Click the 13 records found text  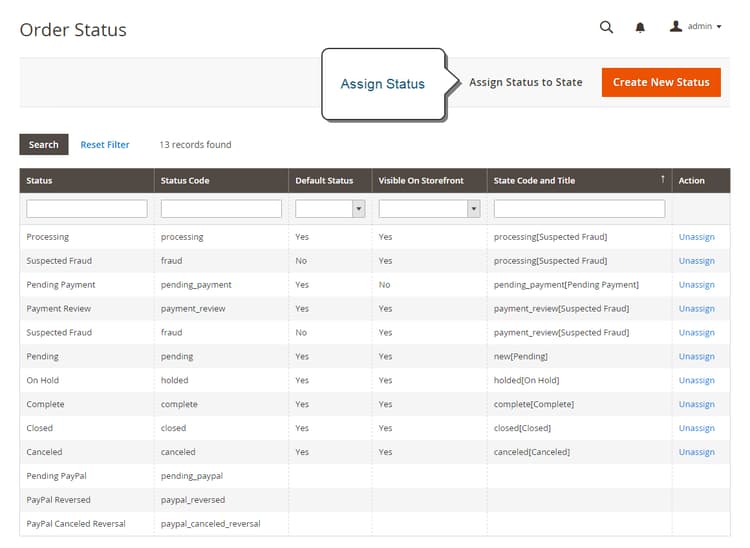(195, 144)
